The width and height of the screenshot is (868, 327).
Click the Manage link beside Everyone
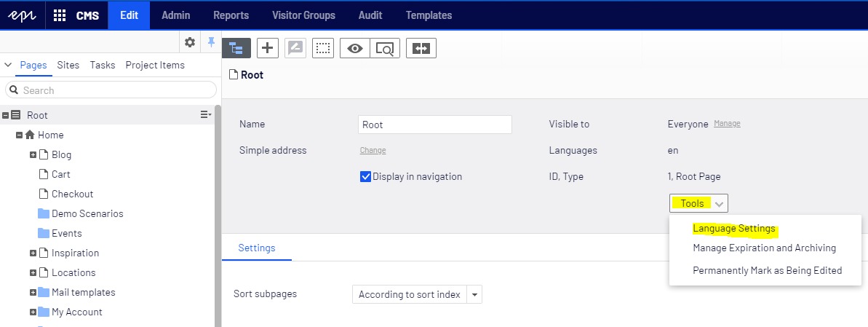click(x=727, y=124)
